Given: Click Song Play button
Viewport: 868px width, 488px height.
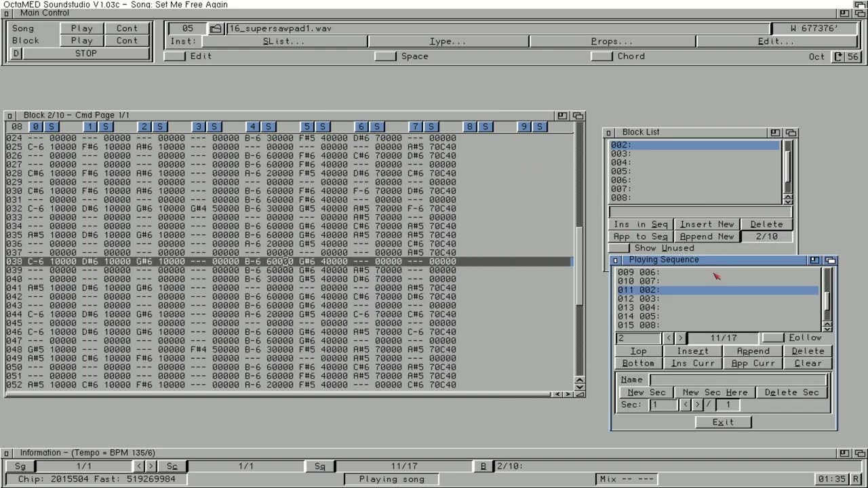Looking at the screenshot, I should point(82,28).
